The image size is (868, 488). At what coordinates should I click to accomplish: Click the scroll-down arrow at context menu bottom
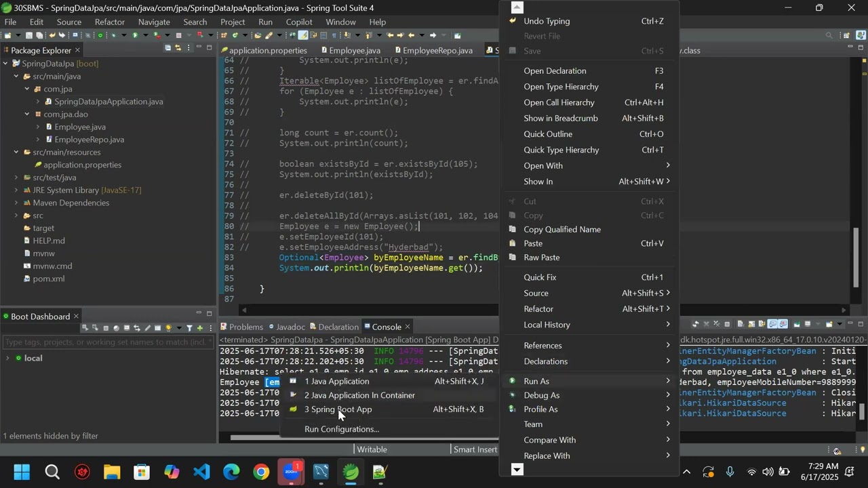[x=517, y=469]
